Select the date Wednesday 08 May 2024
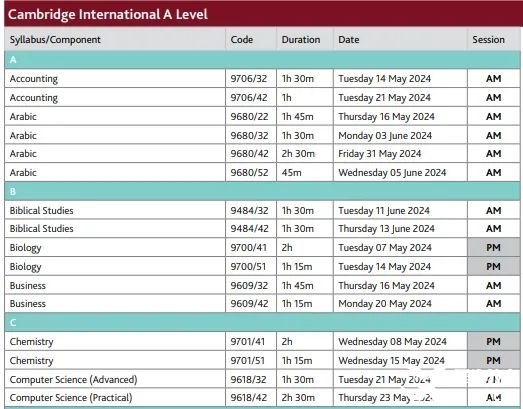Viewport: 523px width, 409px height. [393, 342]
